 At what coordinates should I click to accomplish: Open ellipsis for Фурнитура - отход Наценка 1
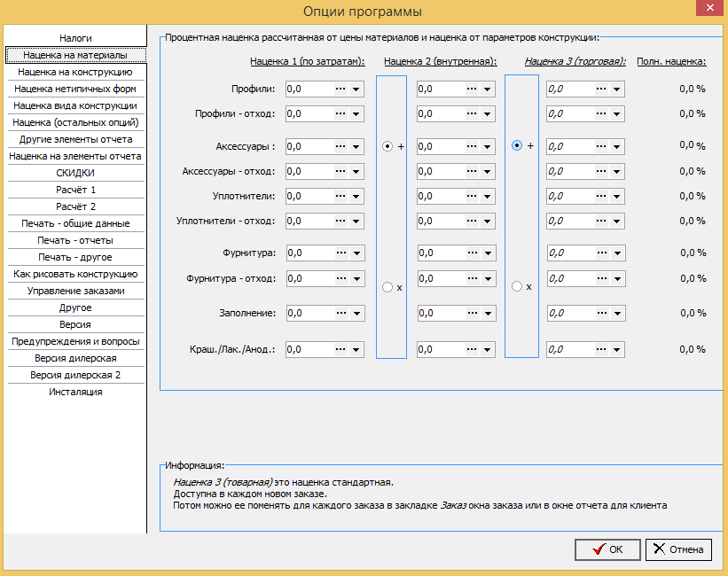341,278
